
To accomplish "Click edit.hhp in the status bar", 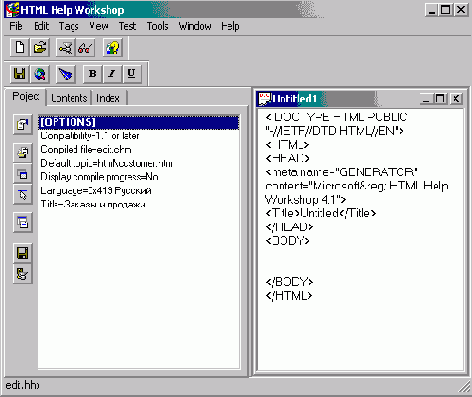I will point(22,385).
